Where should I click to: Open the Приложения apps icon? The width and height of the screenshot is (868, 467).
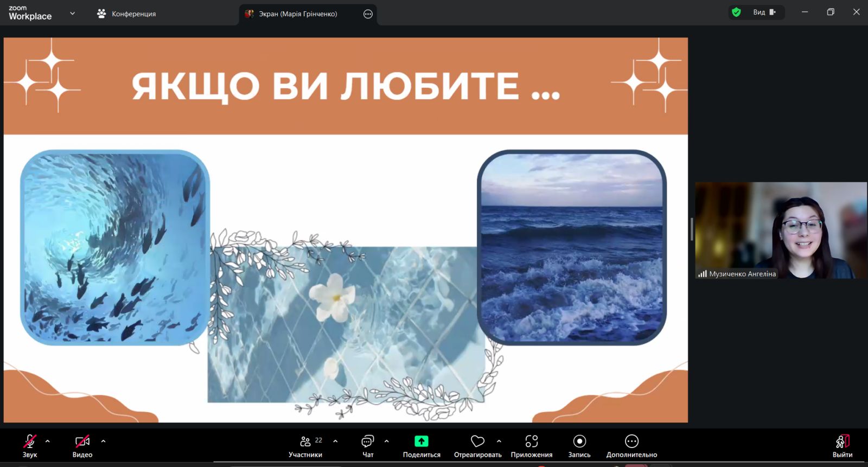[x=531, y=442]
